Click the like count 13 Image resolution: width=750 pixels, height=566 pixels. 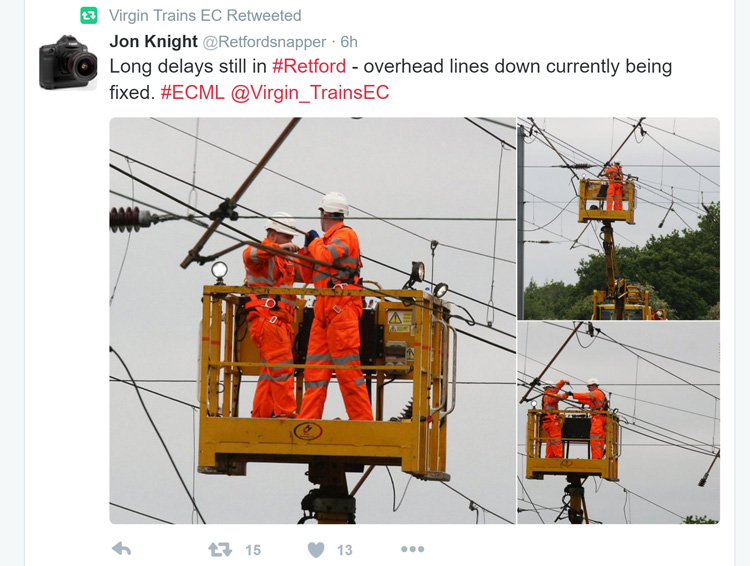(344, 550)
